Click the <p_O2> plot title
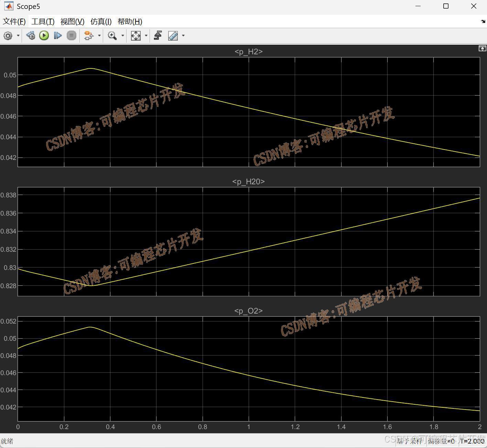Viewport: 487px width, 448px height. (x=249, y=311)
